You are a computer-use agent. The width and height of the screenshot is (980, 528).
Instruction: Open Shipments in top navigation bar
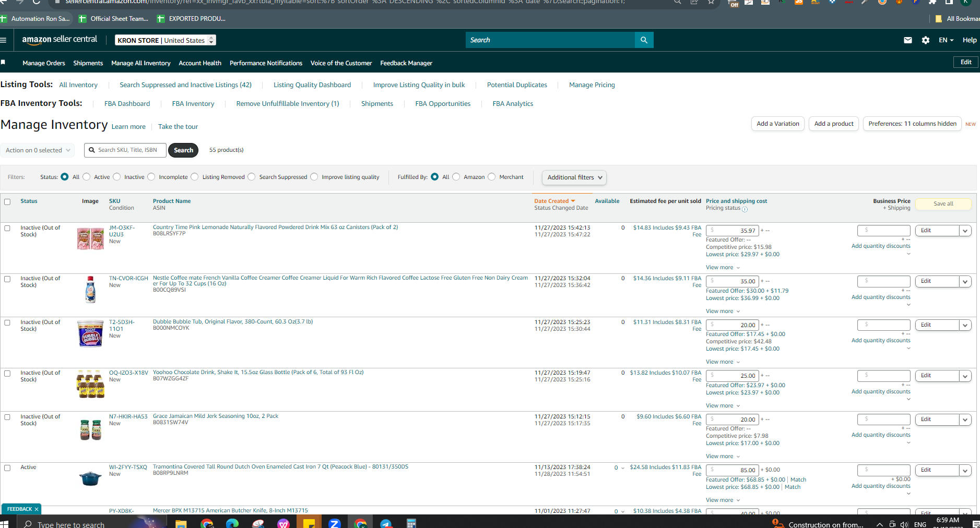pos(88,63)
